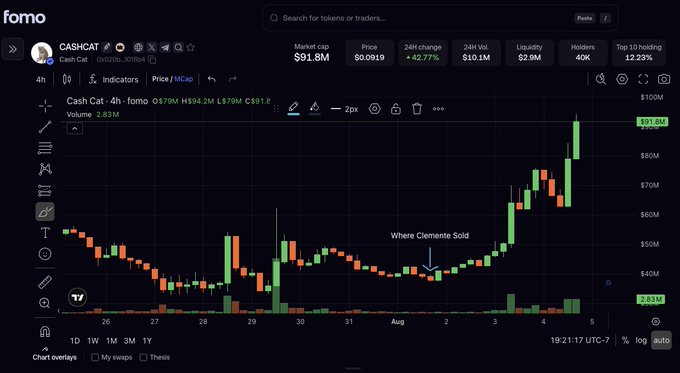
Task: Switch the chart to MCap mode
Action: click(183, 79)
